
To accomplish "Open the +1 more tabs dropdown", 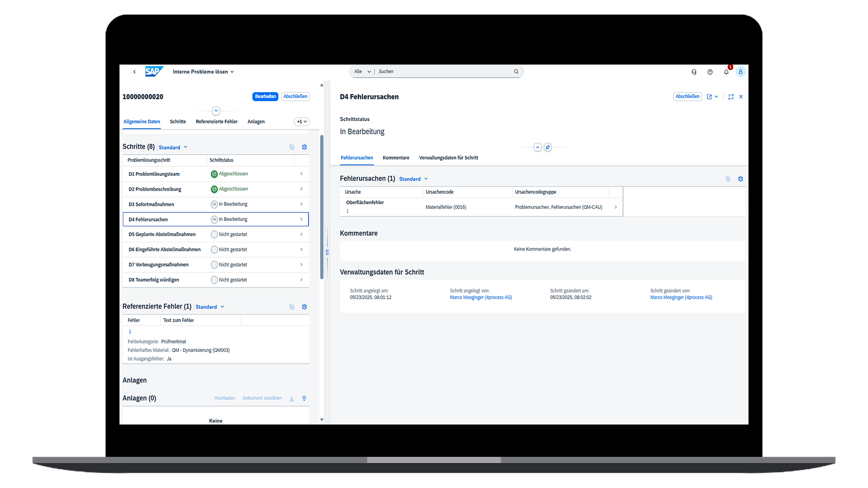I will click(x=302, y=122).
